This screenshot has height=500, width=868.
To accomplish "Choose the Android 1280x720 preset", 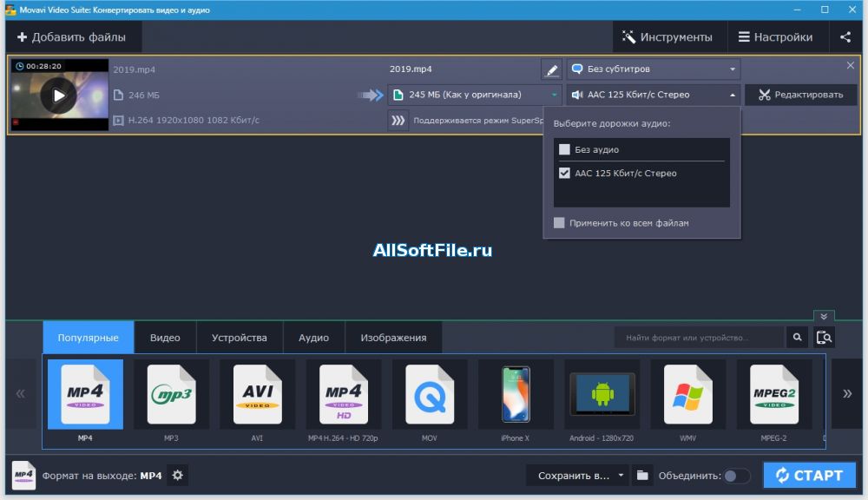I will [x=602, y=395].
